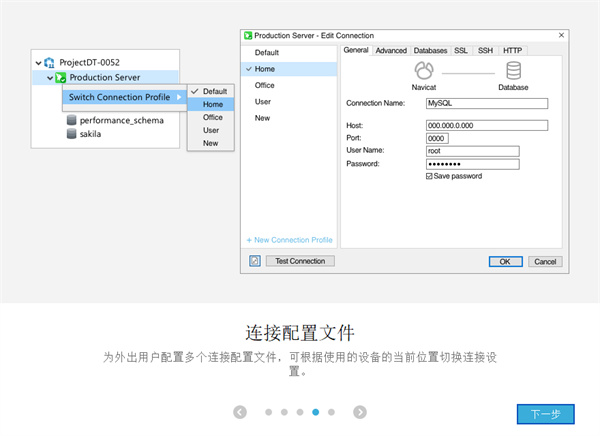Screen dimensions: 600x436
Task: Click the New Connection Profile link
Action: [290, 240]
